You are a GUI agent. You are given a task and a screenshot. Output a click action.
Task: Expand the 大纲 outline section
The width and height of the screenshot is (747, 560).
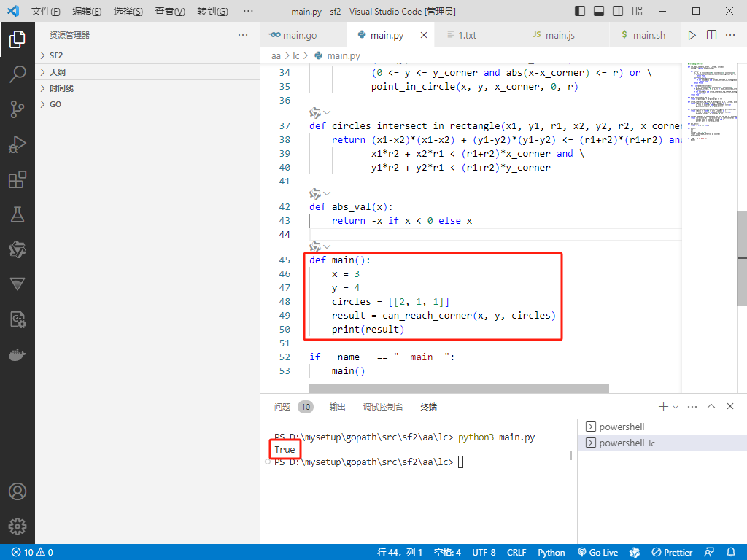pyautogui.click(x=147, y=72)
